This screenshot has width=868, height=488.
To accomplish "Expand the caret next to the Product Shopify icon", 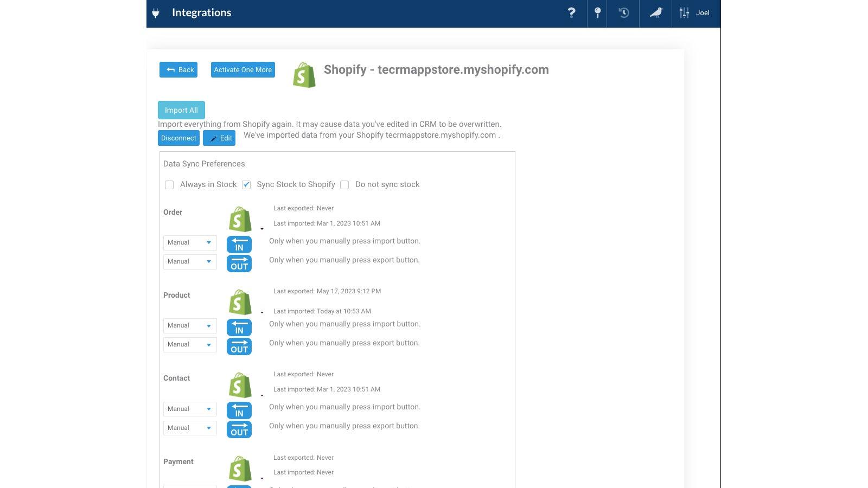I will click(x=262, y=312).
